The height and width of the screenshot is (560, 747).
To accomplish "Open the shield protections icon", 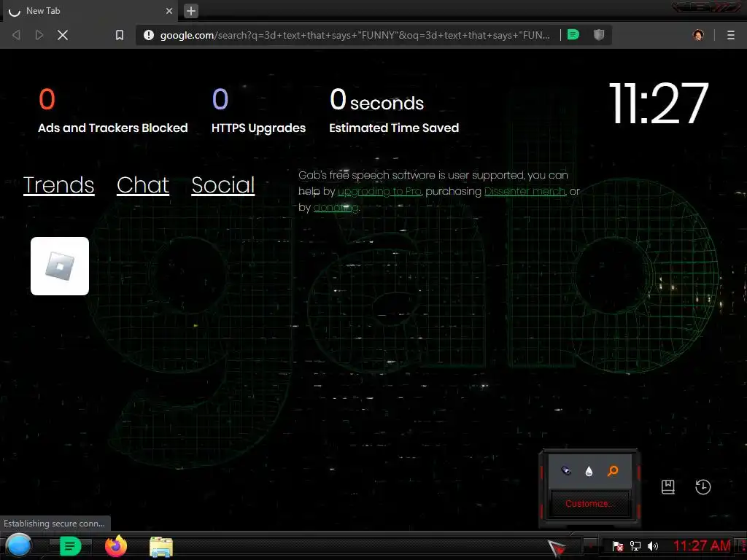I will pos(599,34).
